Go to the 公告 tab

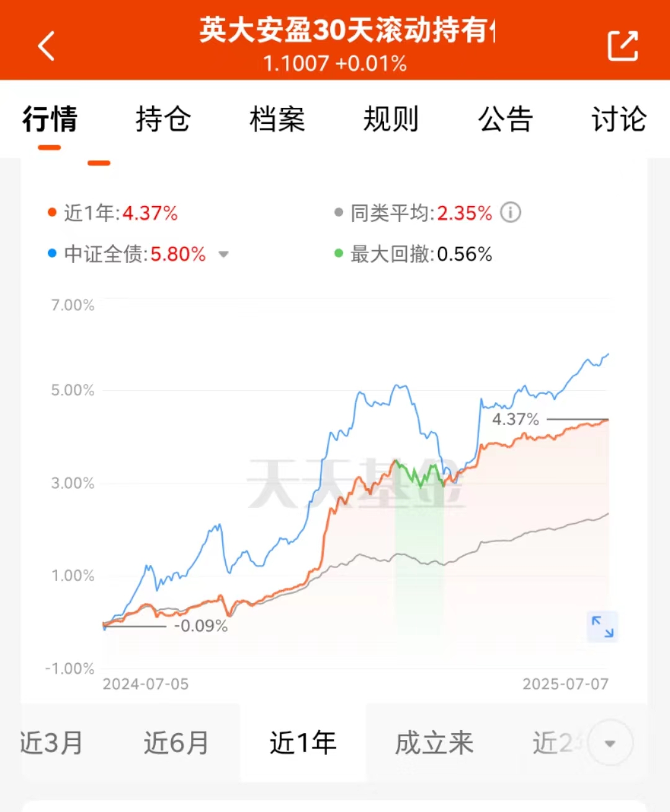[x=506, y=119]
